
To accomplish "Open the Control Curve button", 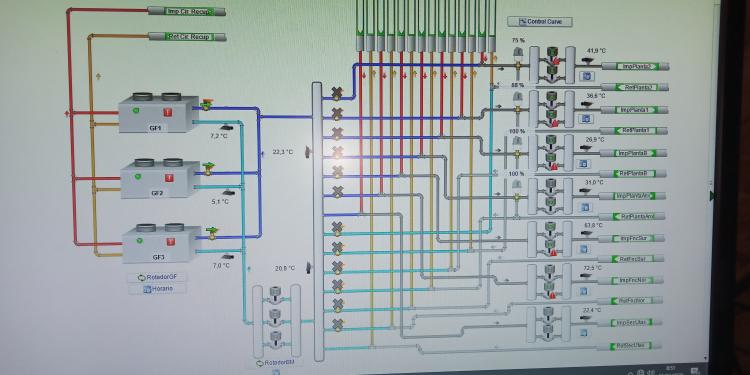I will click(x=540, y=22).
